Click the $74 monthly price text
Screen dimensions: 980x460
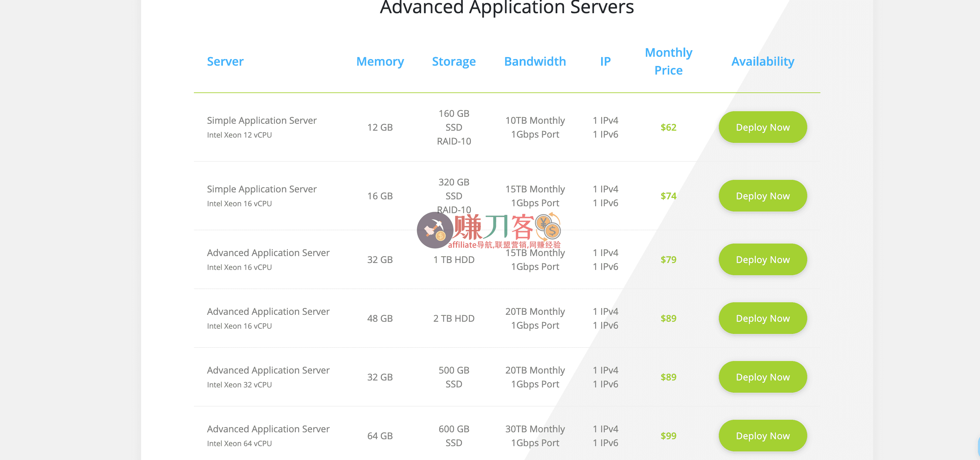click(668, 196)
